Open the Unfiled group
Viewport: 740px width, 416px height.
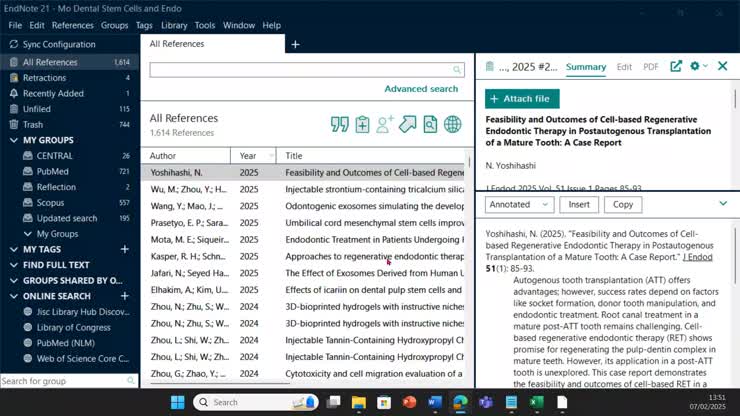70,109
